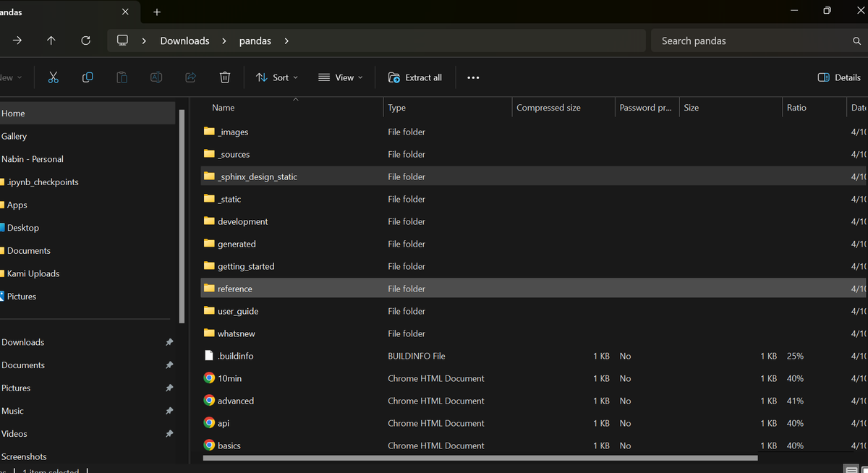Click pandas in the address bar
The width and height of the screenshot is (868, 473).
point(255,41)
